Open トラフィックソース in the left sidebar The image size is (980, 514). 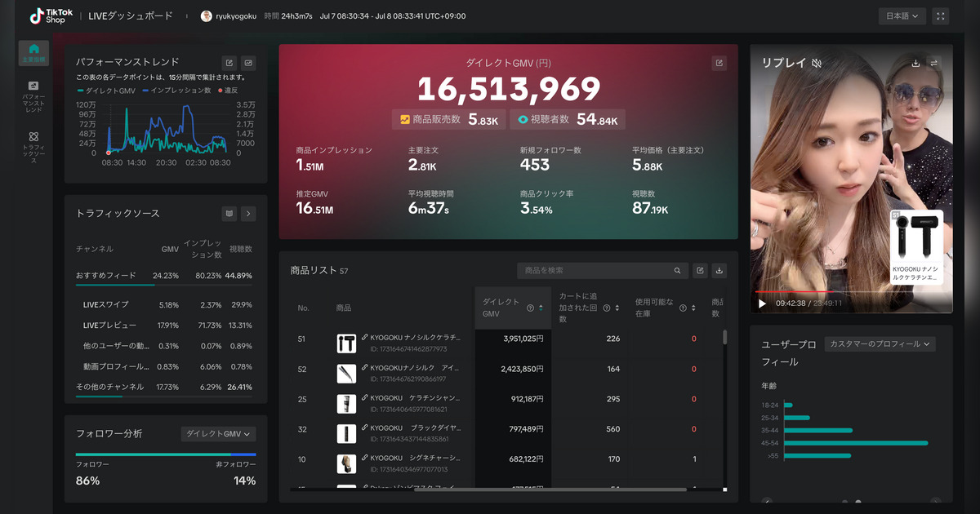point(33,147)
